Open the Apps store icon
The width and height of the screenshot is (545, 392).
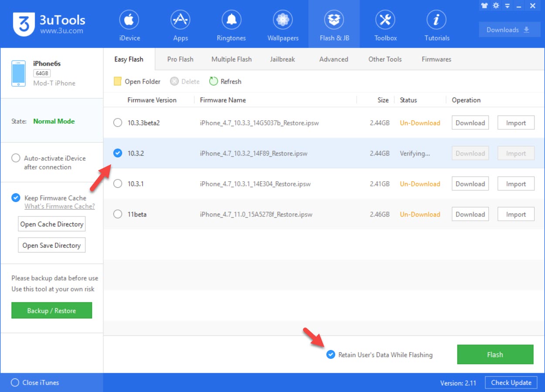click(181, 20)
